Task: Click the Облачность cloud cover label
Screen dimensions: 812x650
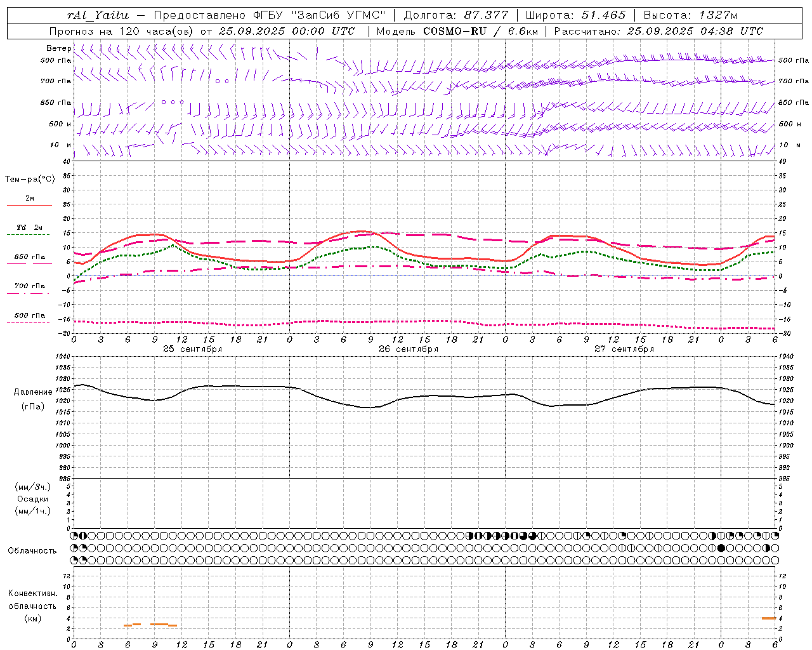Action: pyautogui.click(x=32, y=551)
